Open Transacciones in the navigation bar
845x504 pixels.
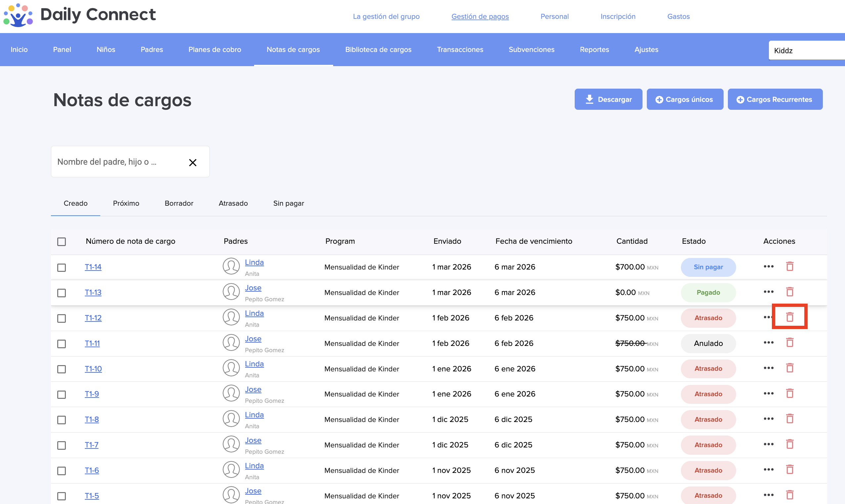click(x=460, y=50)
